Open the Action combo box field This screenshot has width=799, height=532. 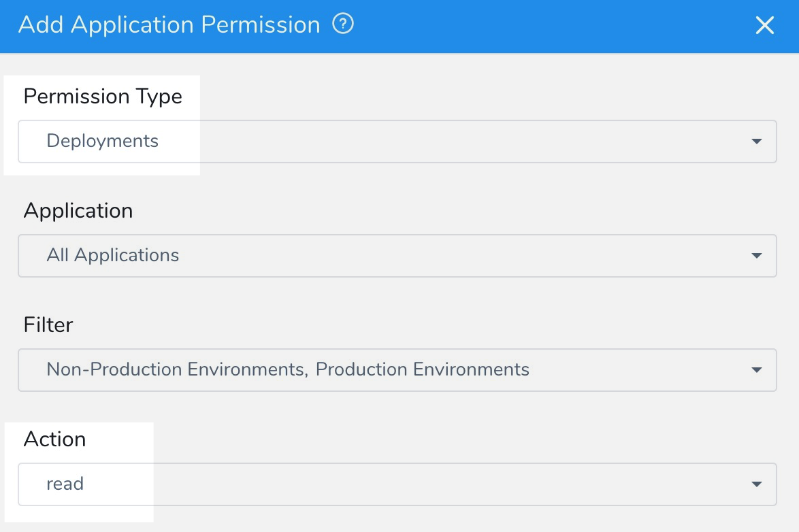[397, 484]
